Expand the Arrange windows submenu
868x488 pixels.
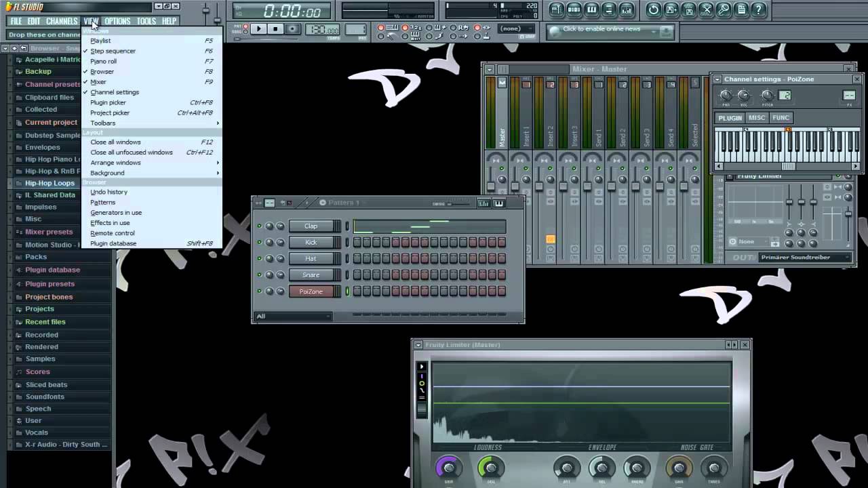(x=155, y=163)
